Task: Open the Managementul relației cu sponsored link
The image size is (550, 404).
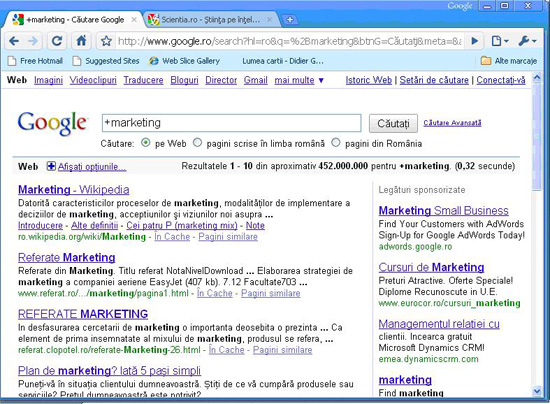Action: click(439, 324)
